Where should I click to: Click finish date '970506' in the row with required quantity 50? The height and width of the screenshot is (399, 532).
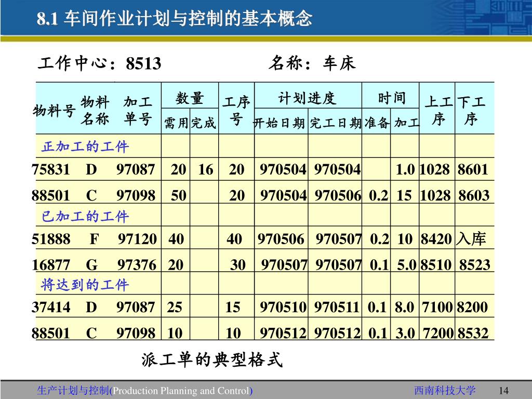tap(338, 195)
